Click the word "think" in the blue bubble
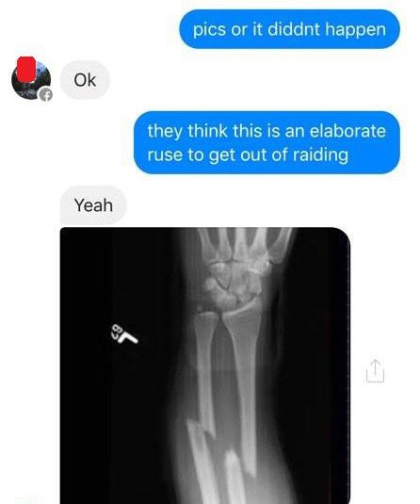 point(207,131)
